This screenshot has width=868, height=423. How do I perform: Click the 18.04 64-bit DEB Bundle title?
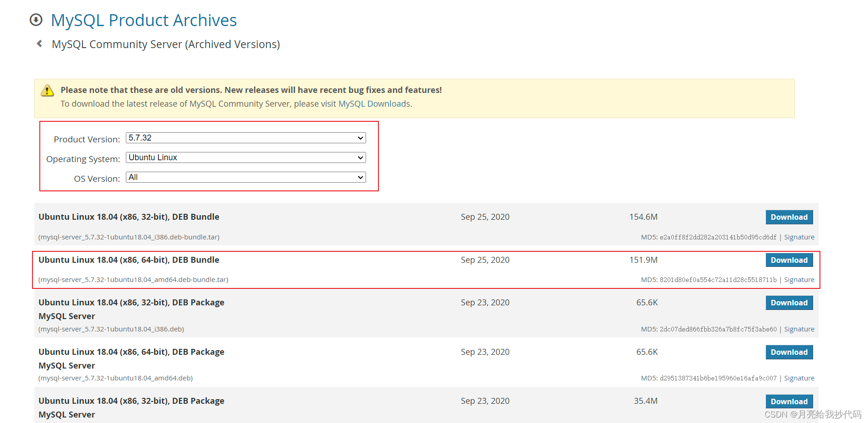129,260
